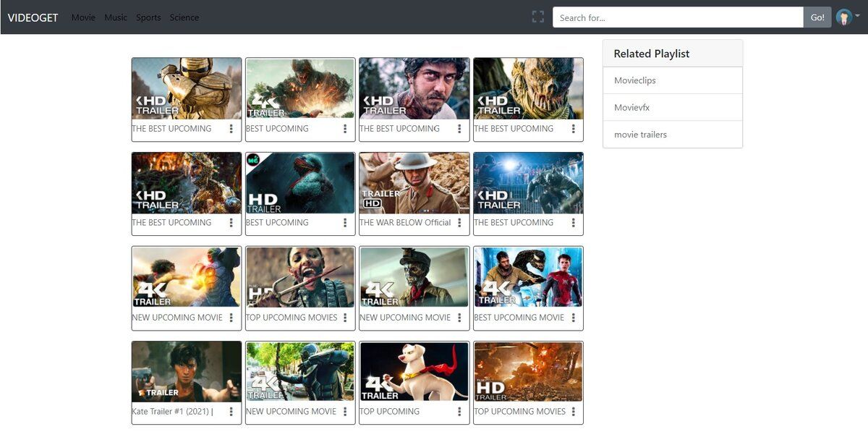Go to the Music category
Viewport: 868px width, 432px height.
(116, 17)
